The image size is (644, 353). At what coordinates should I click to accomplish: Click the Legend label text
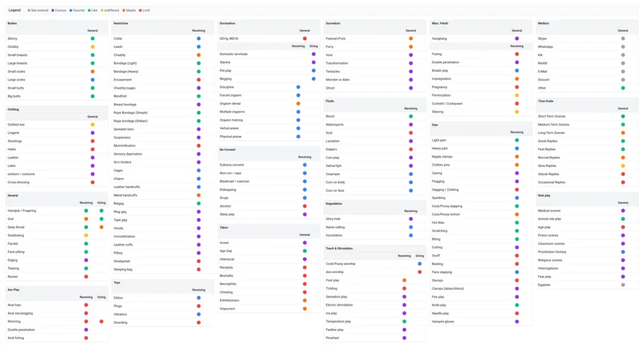point(15,10)
